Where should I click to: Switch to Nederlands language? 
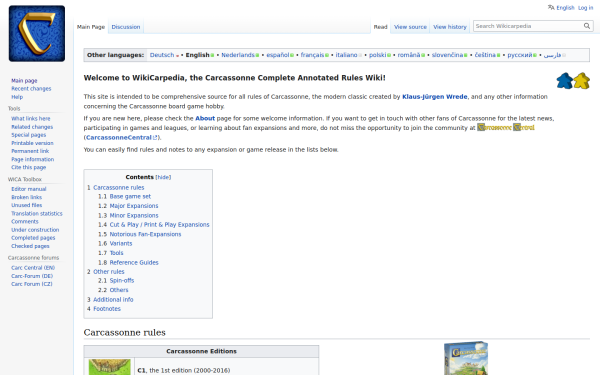[x=238, y=55]
